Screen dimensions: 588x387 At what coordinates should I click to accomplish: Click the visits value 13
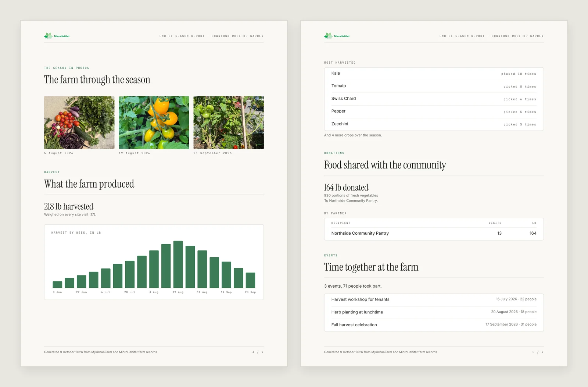pyautogui.click(x=499, y=233)
